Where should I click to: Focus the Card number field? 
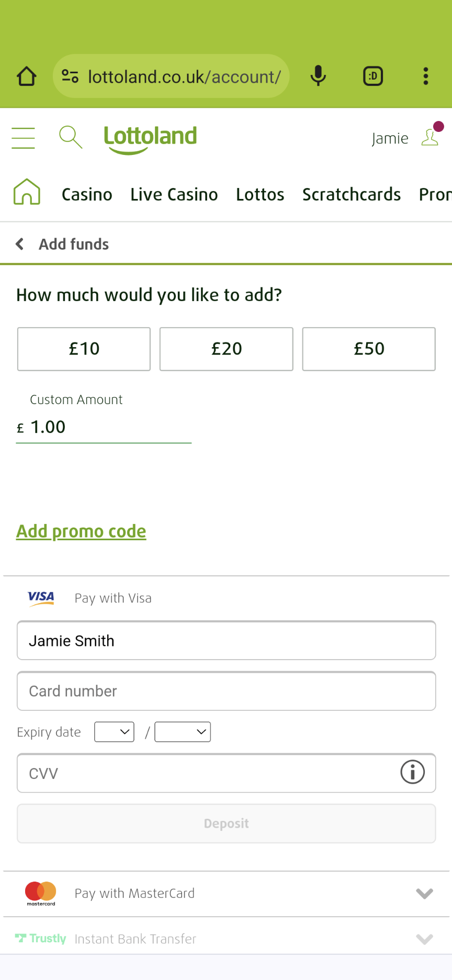226,691
